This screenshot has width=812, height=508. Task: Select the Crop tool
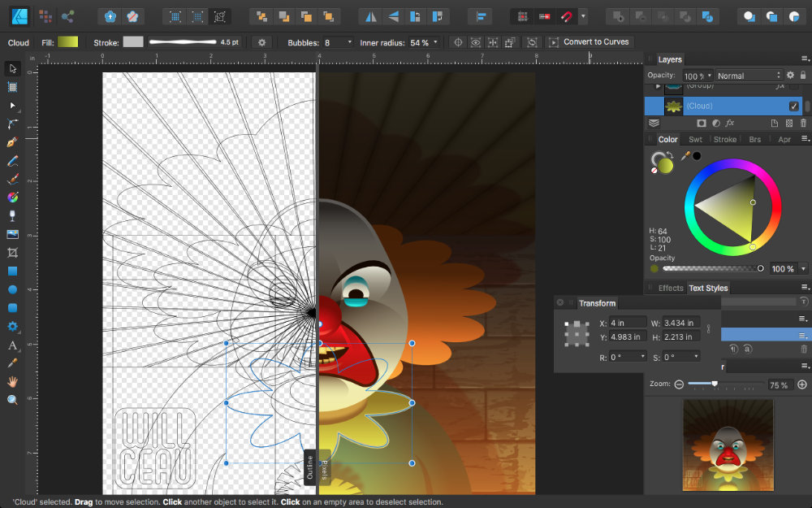pos(12,253)
